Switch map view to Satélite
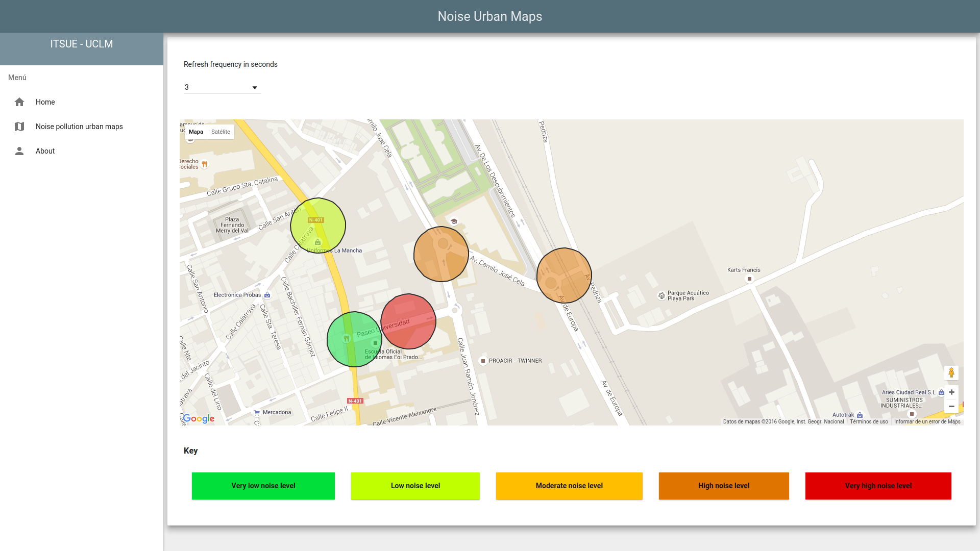Screen dimensions: 980x551 (x=220, y=132)
